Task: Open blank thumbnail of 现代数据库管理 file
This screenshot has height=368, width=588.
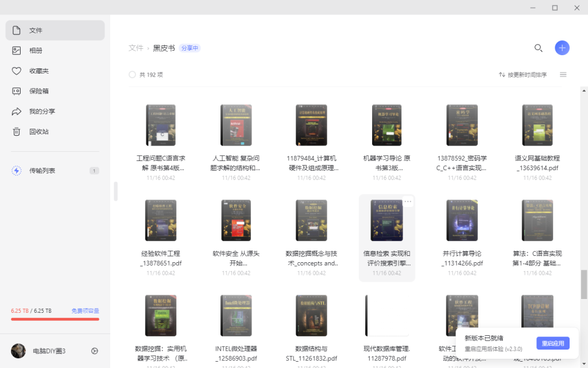Action: [x=386, y=316]
